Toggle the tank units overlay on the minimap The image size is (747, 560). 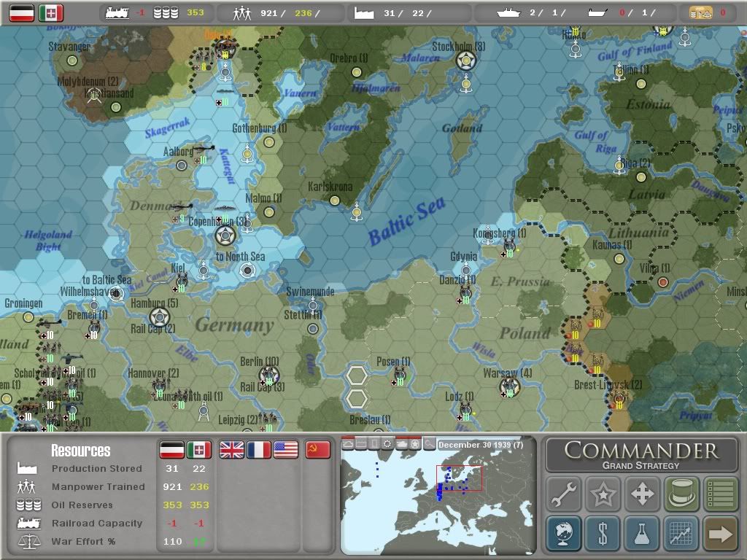(x=402, y=444)
